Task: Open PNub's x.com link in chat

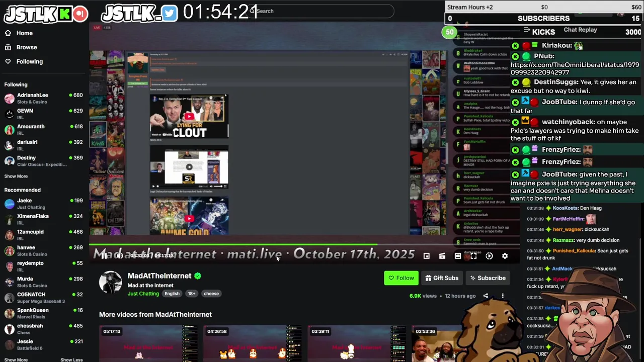Action: pyautogui.click(x=575, y=69)
